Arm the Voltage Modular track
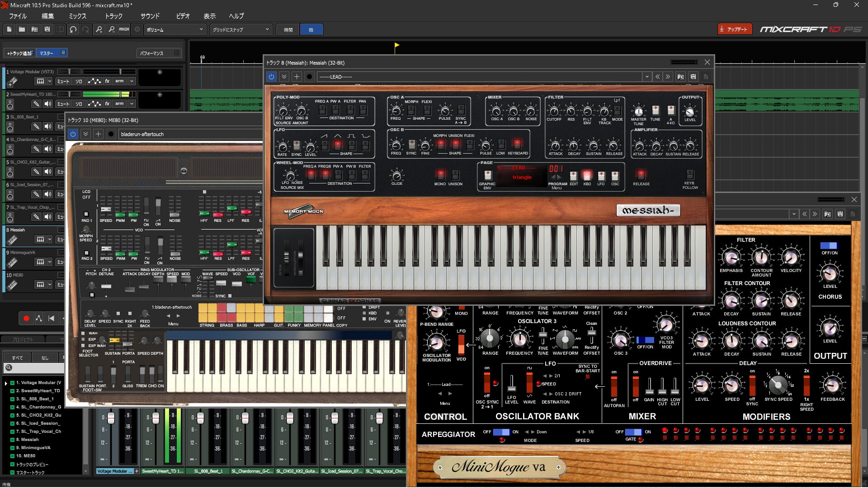This screenshot has height=488, width=868. [119, 81]
